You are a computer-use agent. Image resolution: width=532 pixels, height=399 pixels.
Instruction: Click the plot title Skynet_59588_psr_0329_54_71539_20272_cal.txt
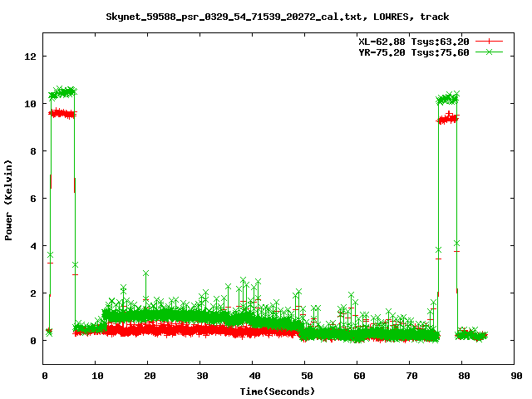(x=234, y=17)
